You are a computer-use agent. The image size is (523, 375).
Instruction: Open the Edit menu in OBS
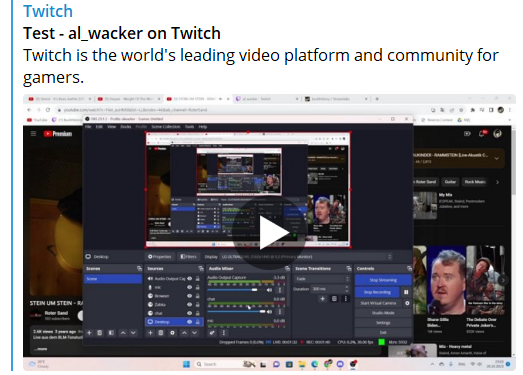click(x=99, y=127)
